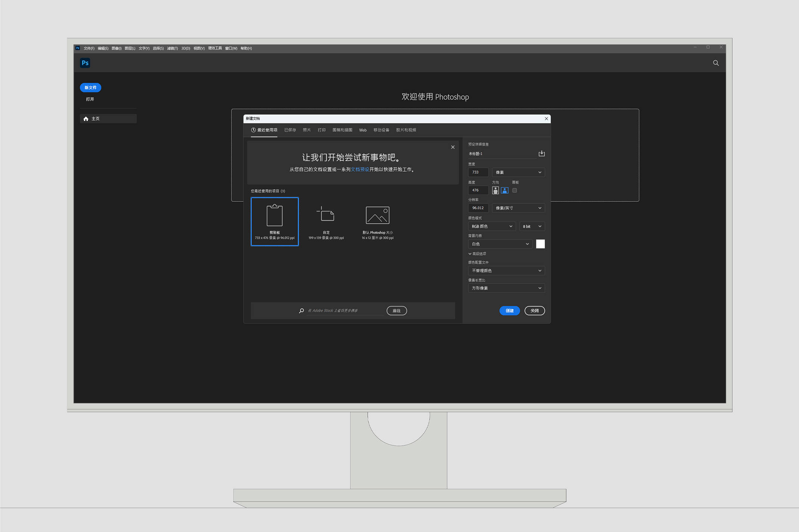Click the Adobe Stock search magnifier icon
The image size is (799, 532).
click(x=301, y=310)
